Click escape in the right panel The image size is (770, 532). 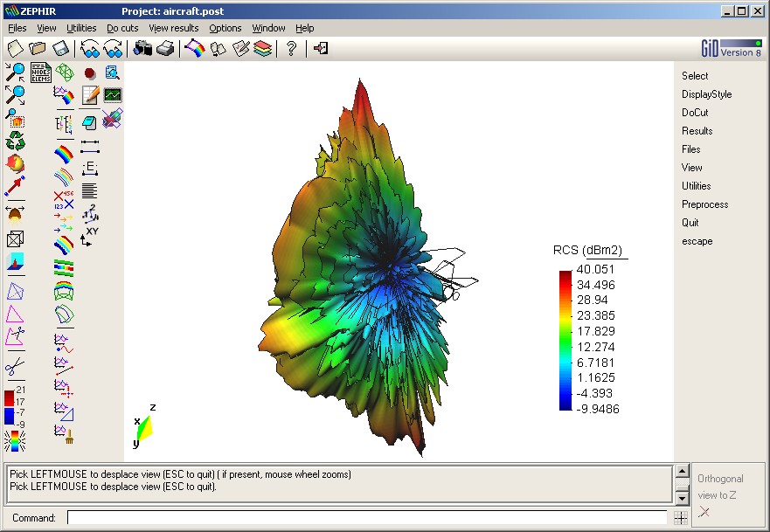[x=697, y=241]
